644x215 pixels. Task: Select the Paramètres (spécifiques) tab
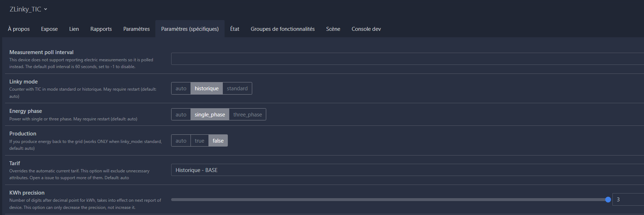[x=190, y=29]
